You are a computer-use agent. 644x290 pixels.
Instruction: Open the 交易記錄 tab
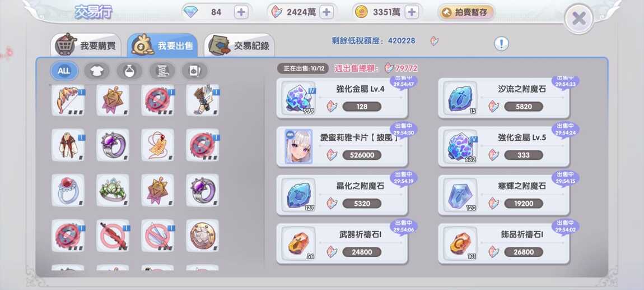click(x=240, y=45)
